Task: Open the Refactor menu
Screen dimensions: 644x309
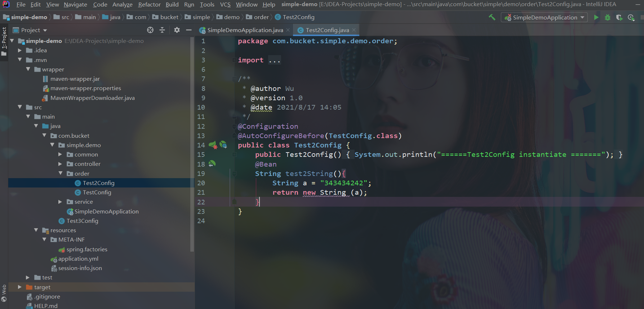Action: pyautogui.click(x=149, y=4)
